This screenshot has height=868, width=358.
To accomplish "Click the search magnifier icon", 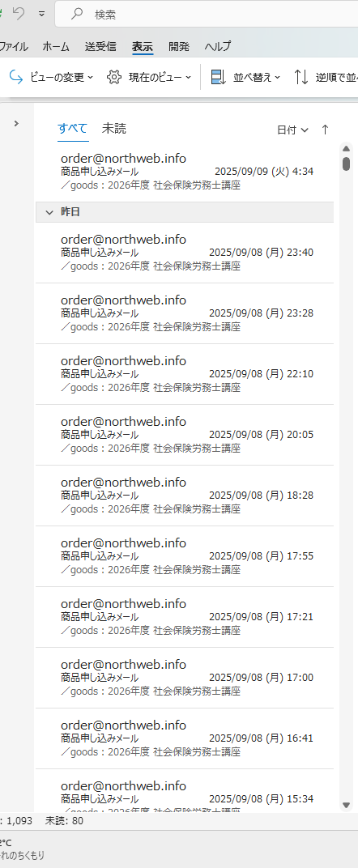I will [x=77, y=15].
